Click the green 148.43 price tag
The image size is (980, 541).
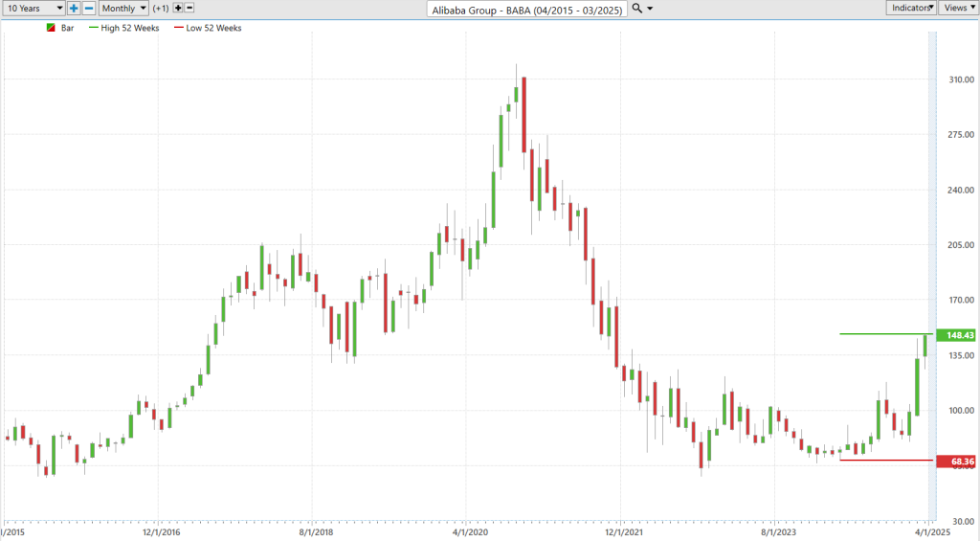click(956, 335)
